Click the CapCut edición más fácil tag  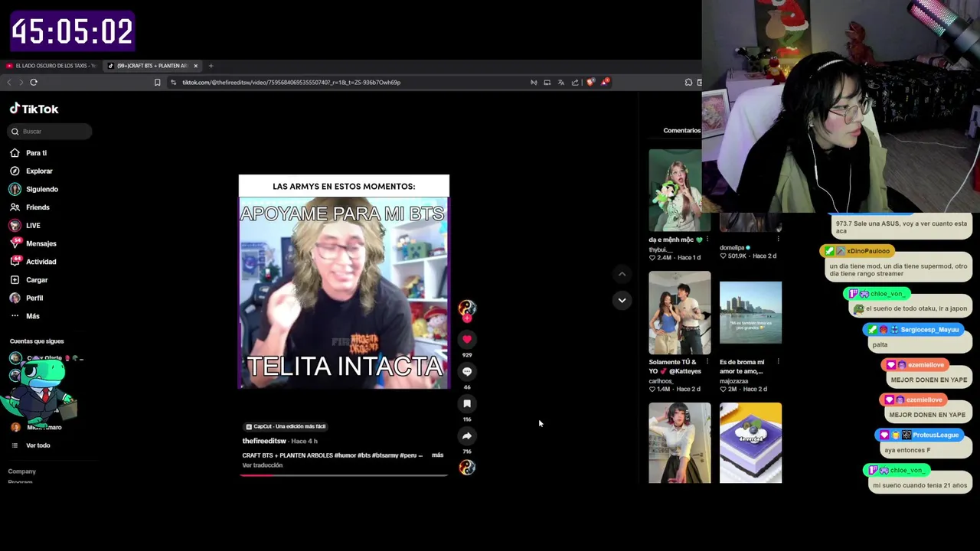(x=286, y=426)
